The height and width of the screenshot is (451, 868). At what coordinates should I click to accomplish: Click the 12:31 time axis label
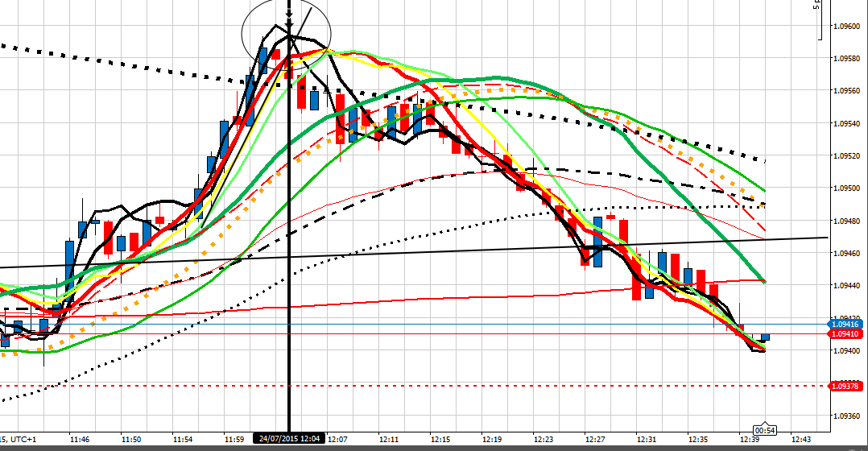coord(647,440)
